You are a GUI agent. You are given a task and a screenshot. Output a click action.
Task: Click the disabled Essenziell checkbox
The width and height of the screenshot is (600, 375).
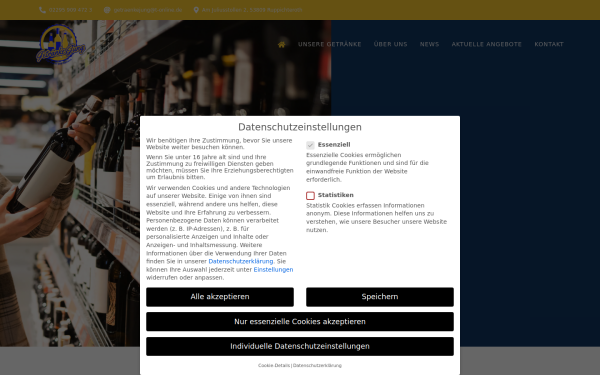(x=310, y=145)
